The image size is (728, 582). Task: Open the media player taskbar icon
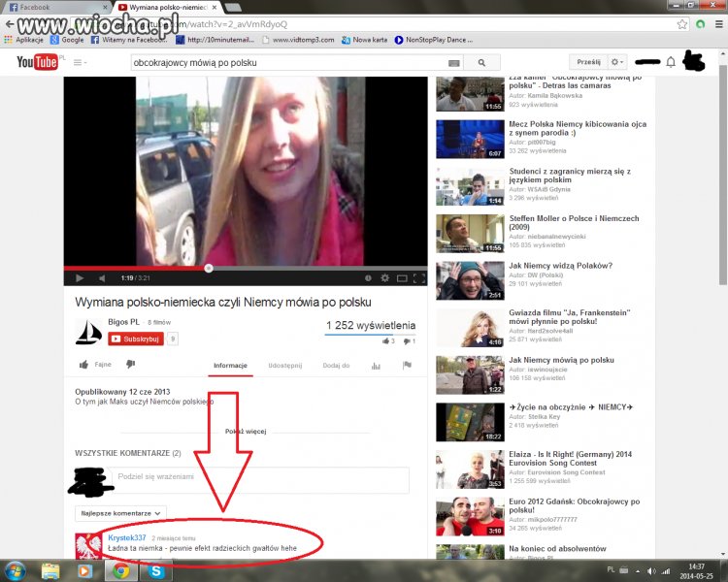(x=84, y=570)
